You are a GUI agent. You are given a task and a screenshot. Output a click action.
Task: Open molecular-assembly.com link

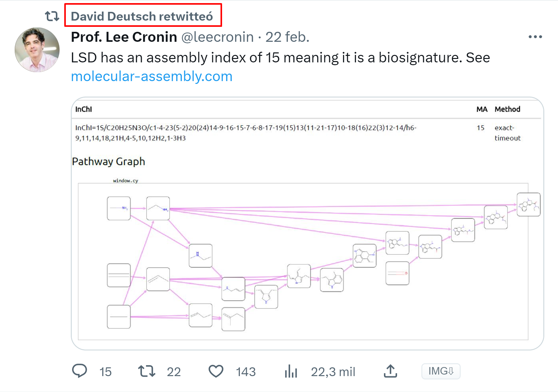(x=152, y=76)
